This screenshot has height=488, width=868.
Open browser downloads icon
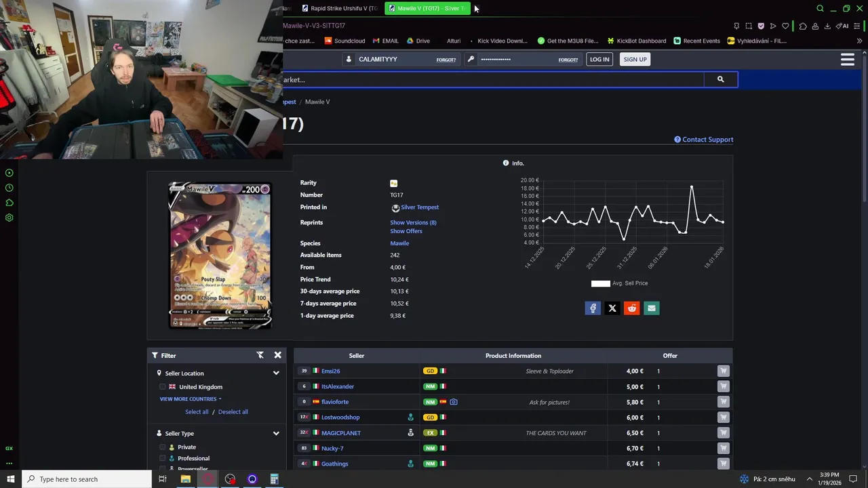pos(828,26)
